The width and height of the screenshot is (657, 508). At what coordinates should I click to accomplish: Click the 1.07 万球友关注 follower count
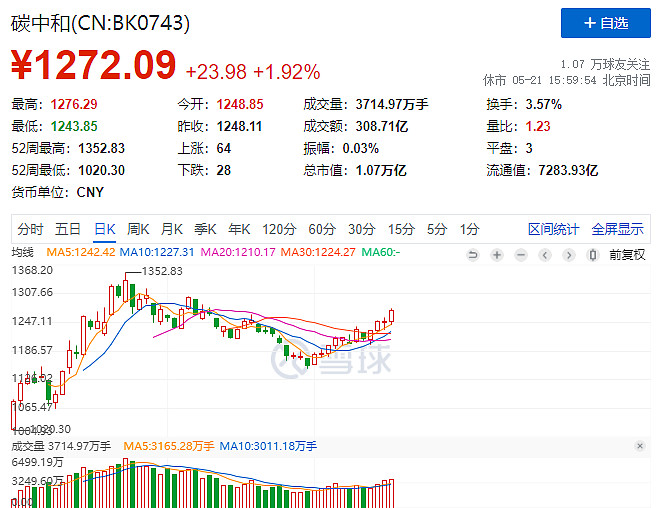(605, 64)
